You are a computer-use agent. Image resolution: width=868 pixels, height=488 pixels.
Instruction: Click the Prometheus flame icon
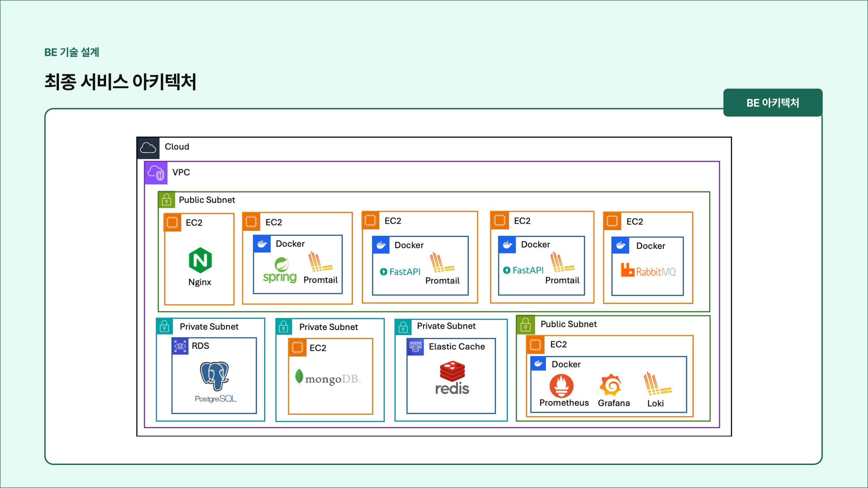point(561,386)
